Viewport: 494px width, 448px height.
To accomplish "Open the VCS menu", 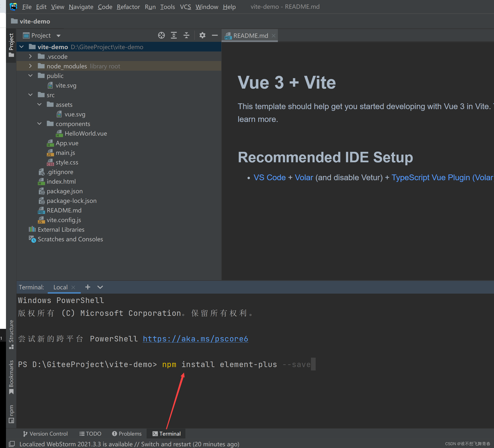I will click(x=186, y=7).
